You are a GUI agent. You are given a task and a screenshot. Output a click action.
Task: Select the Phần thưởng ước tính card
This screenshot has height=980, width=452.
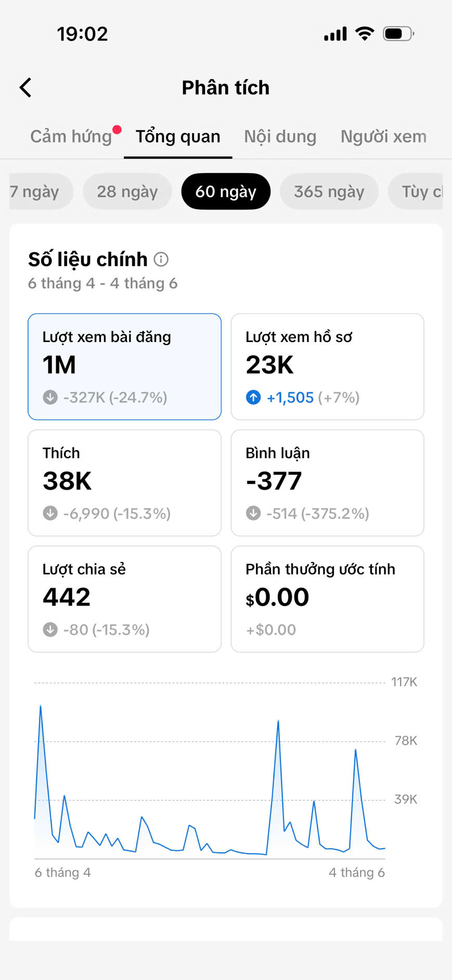(328, 599)
